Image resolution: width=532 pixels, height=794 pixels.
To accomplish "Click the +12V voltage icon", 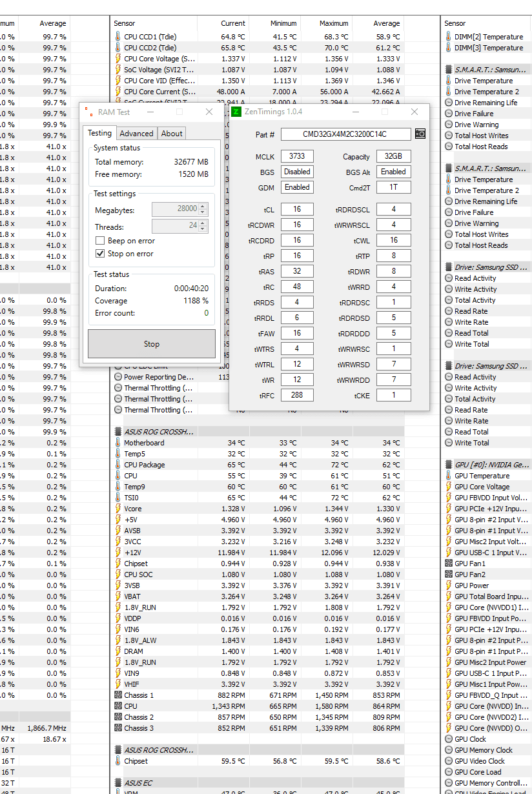I will click(118, 553).
